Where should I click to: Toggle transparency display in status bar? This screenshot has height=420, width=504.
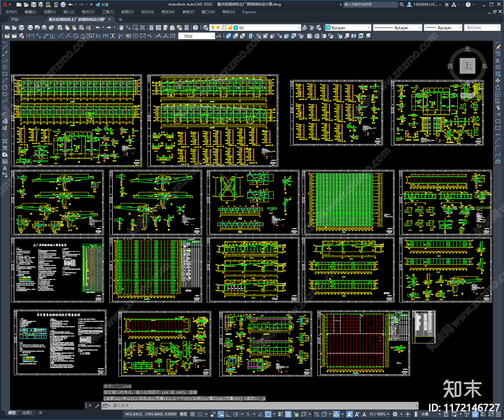(288, 414)
